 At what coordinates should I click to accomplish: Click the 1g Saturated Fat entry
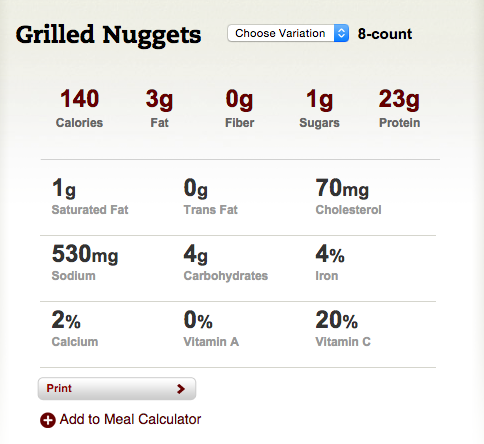[90, 196]
